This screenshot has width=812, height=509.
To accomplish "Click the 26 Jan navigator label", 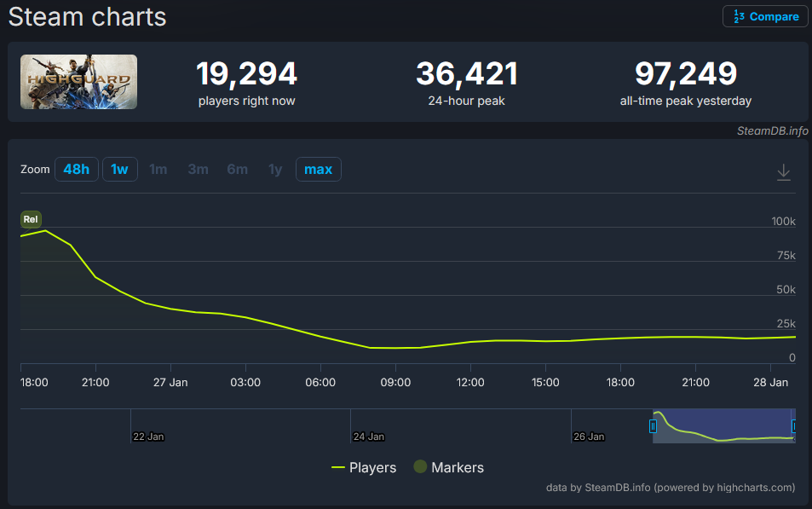I will pyautogui.click(x=589, y=437).
